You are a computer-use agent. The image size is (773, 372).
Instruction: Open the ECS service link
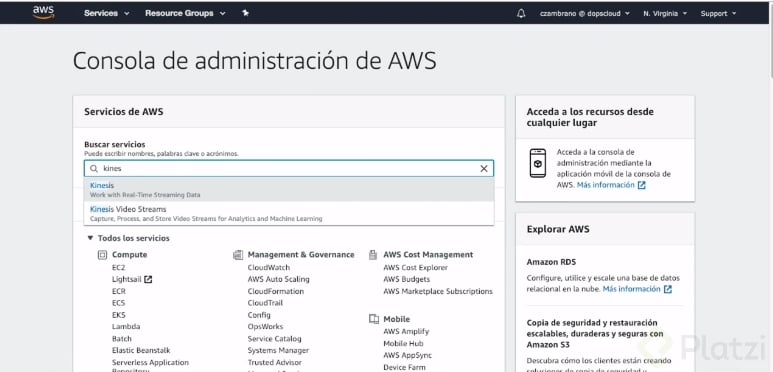click(x=118, y=303)
